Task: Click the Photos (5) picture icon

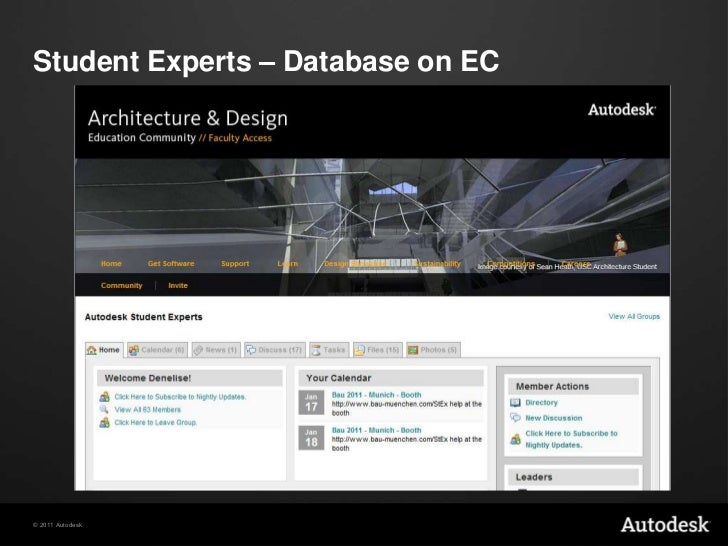Action: pyautogui.click(x=413, y=350)
